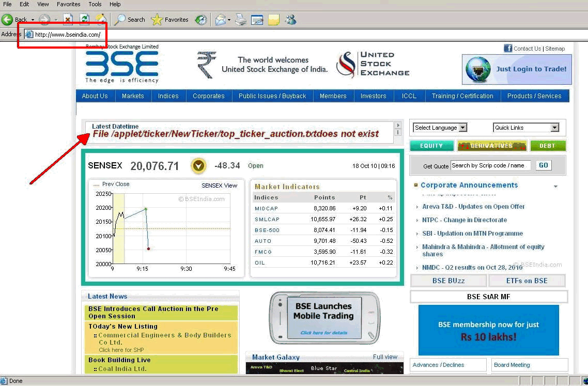Click the SENSEX down-arrow indicator icon

click(x=198, y=166)
